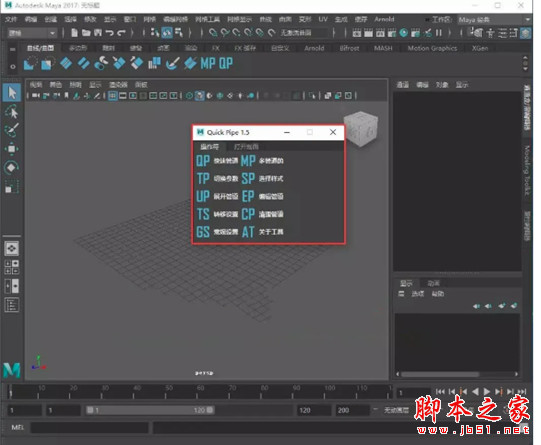The width and height of the screenshot is (541, 445).
Task: Switch to the Motion Graphics shelf tab
Action: 432,48
